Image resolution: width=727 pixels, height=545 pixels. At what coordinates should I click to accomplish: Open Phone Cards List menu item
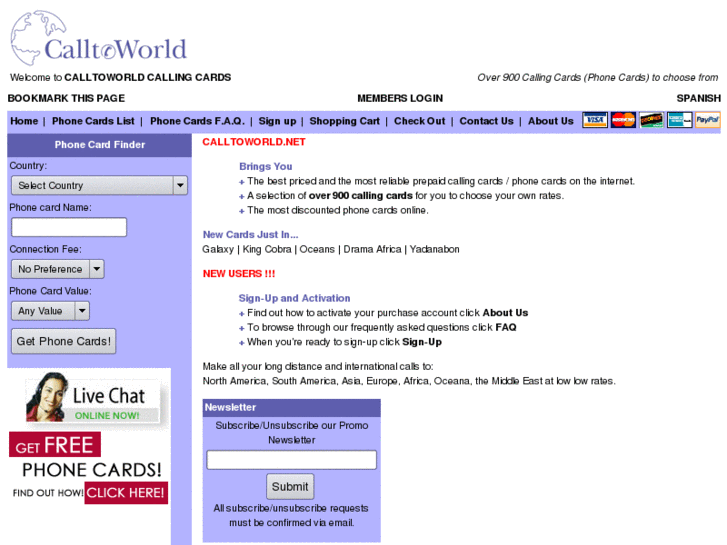click(93, 121)
